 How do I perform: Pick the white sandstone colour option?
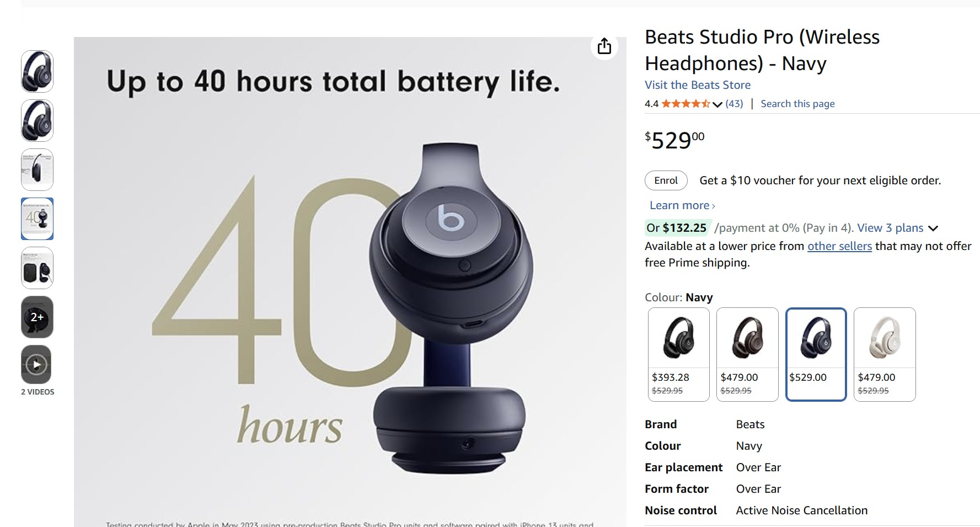pos(884,354)
